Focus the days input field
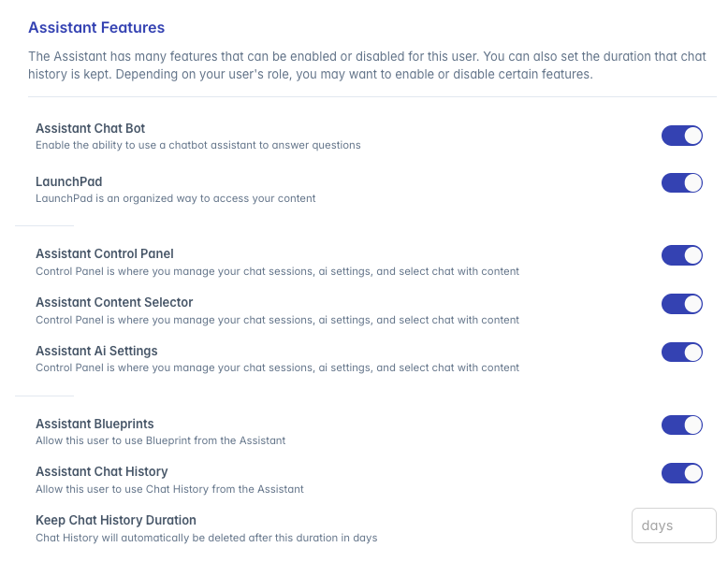 click(674, 526)
